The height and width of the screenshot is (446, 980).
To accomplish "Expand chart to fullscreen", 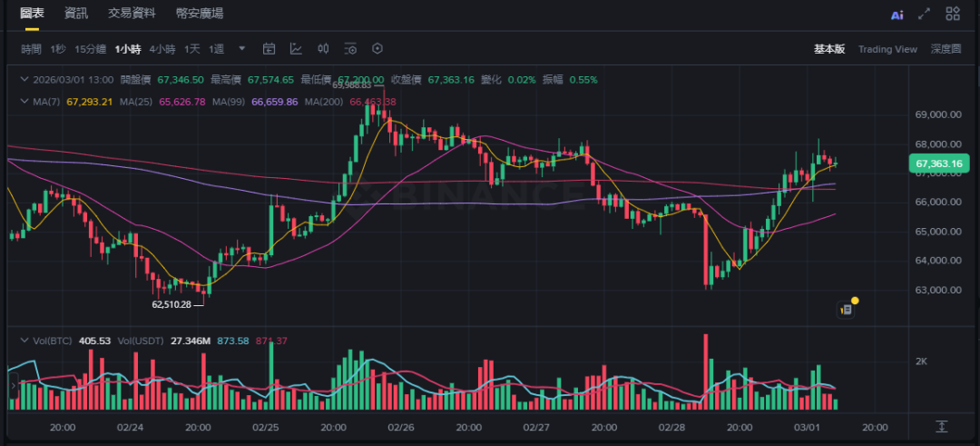I will point(925,14).
